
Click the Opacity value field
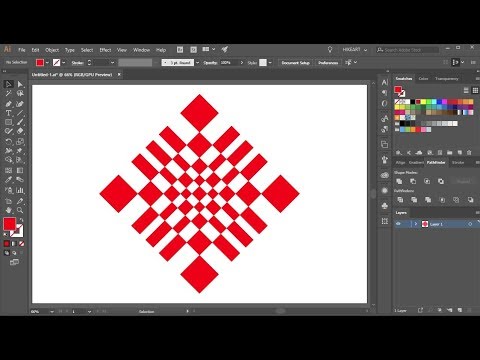click(x=230, y=62)
